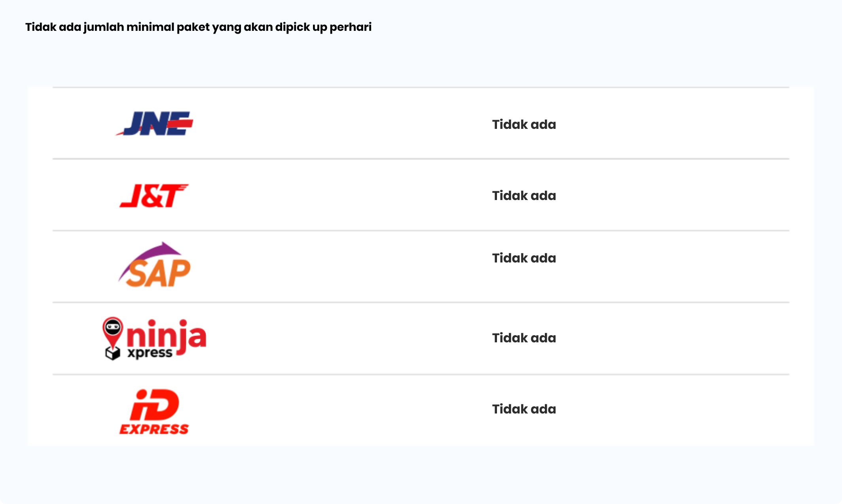Click 'perhari' at the heading's end
The height and width of the screenshot is (504, 842).
[x=351, y=27]
